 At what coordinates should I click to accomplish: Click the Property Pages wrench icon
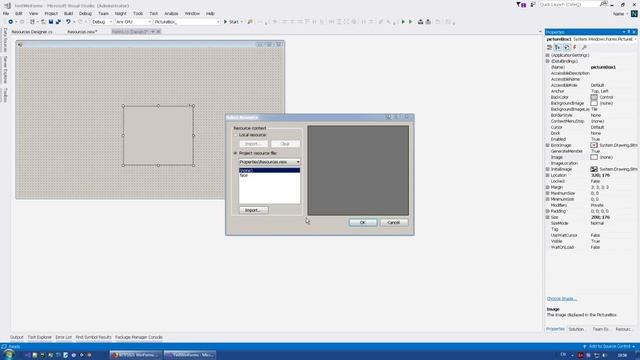[584, 47]
